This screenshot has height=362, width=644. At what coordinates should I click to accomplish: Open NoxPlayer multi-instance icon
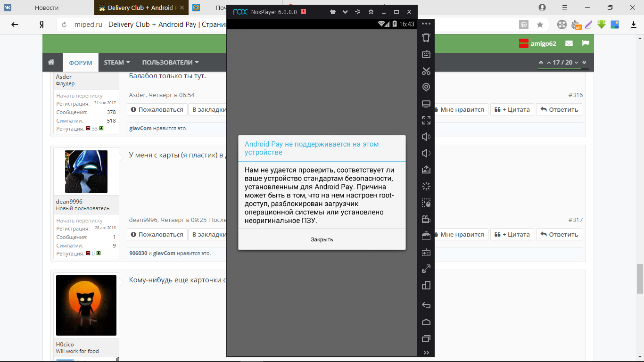coord(426,285)
